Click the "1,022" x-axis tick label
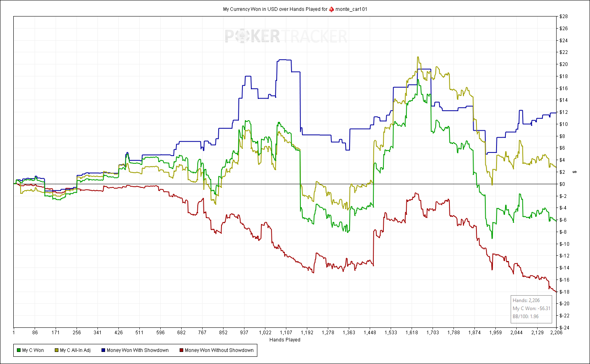This screenshot has height=364, width=590. (265, 333)
